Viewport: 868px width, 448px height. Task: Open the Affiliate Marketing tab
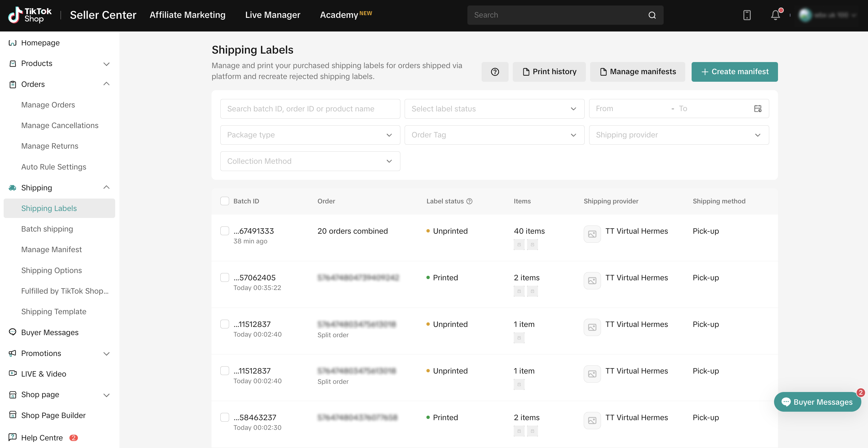click(x=187, y=15)
